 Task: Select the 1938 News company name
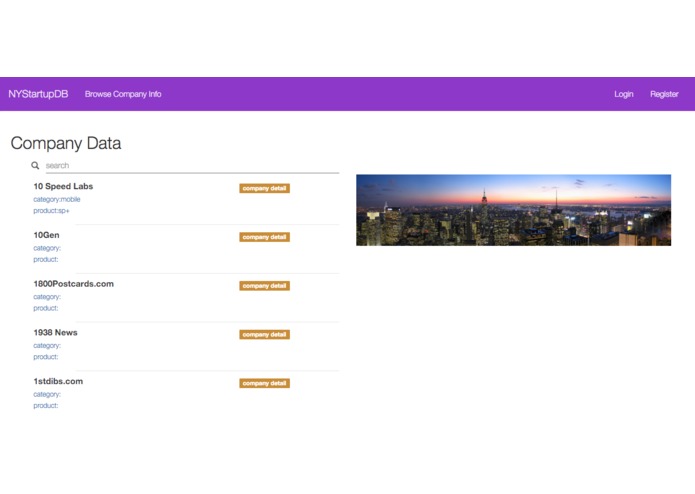click(x=55, y=333)
